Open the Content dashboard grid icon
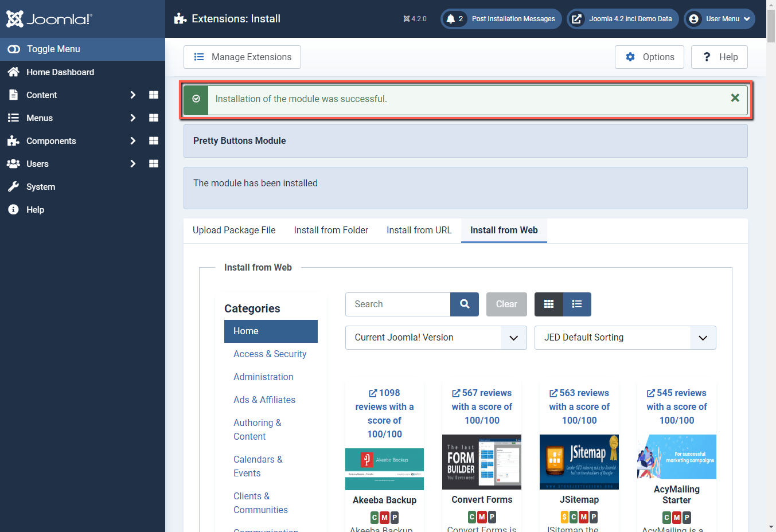This screenshot has height=532, width=776. [153, 95]
